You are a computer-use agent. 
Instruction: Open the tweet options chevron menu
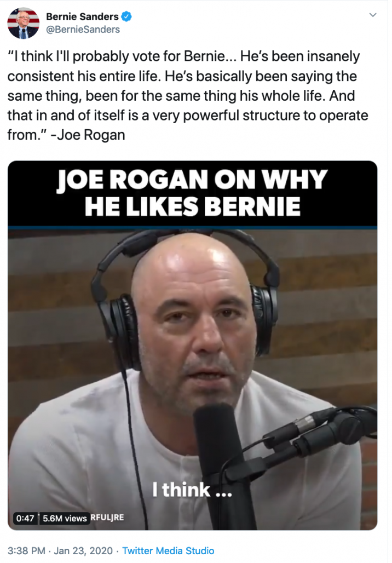(x=373, y=15)
